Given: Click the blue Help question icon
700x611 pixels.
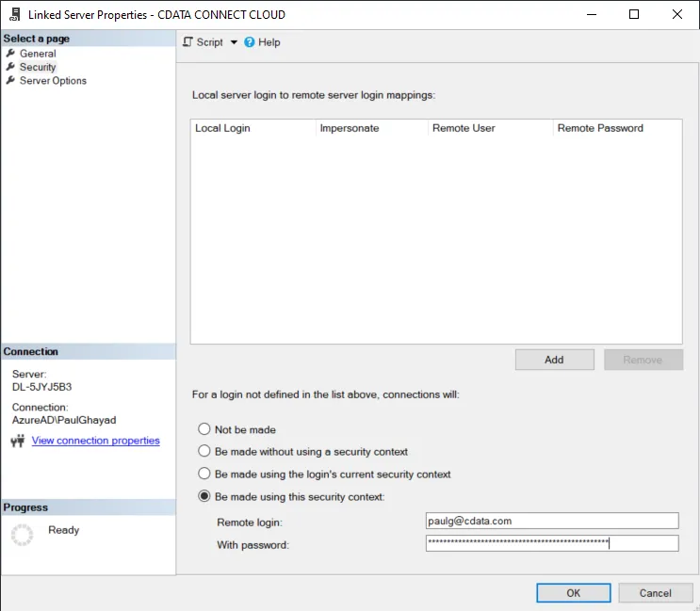Looking at the screenshot, I should pos(250,42).
